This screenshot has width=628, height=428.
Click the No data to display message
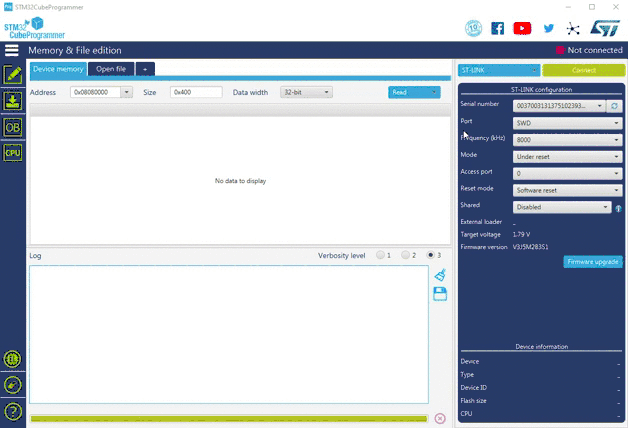point(240,181)
